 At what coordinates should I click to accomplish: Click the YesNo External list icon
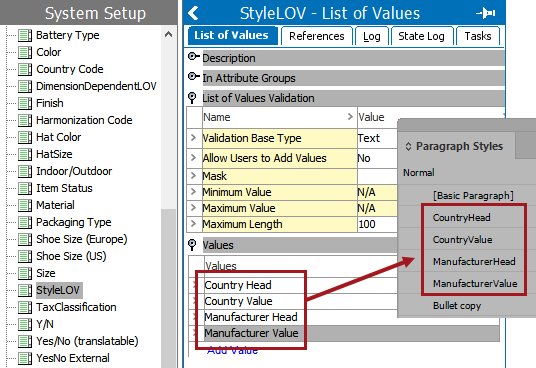coord(25,358)
